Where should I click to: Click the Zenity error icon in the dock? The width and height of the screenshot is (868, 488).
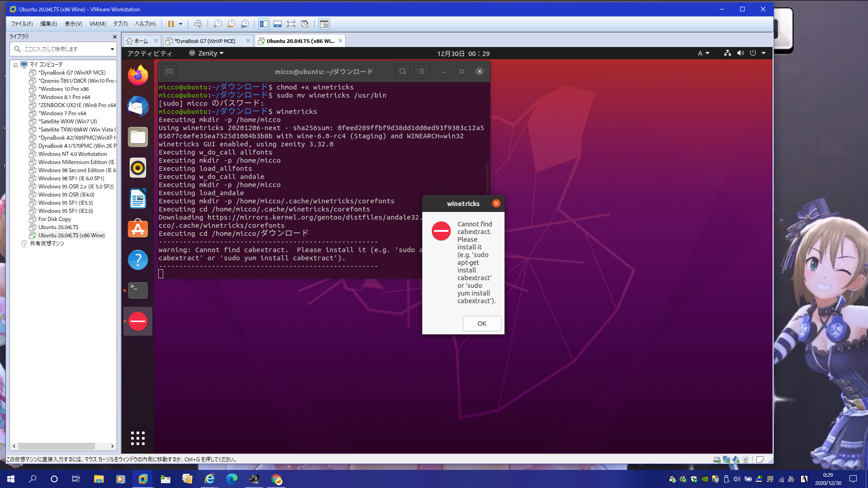[138, 321]
